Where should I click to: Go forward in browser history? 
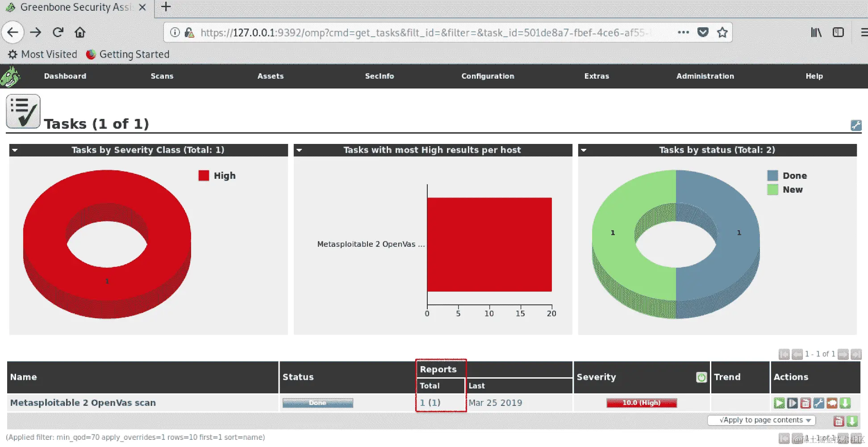pyautogui.click(x=36, y=32)
